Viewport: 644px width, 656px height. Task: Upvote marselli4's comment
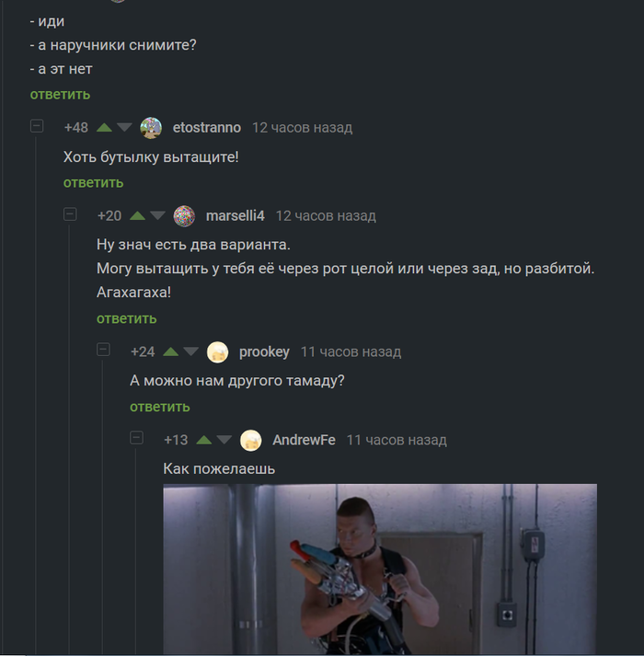pos(137,216)
